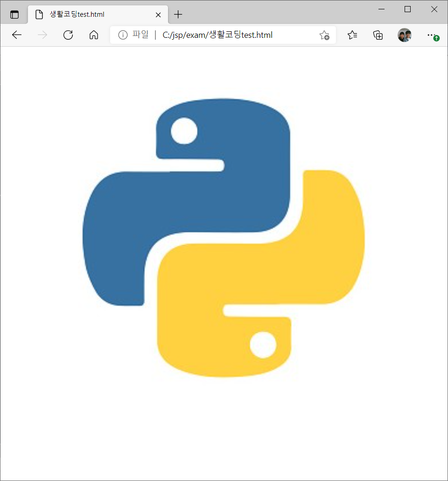448x481 pixels.
Task: Close the browser window
Action: pos(434,9)
